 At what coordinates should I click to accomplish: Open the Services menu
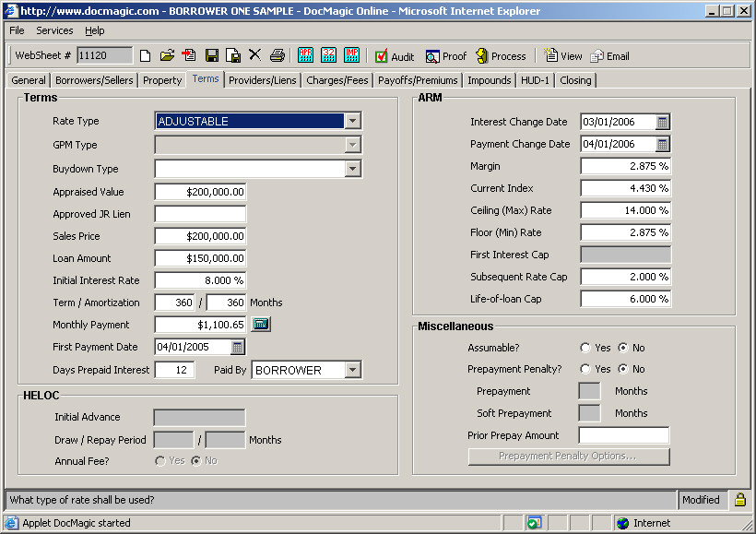coord(54,30)
